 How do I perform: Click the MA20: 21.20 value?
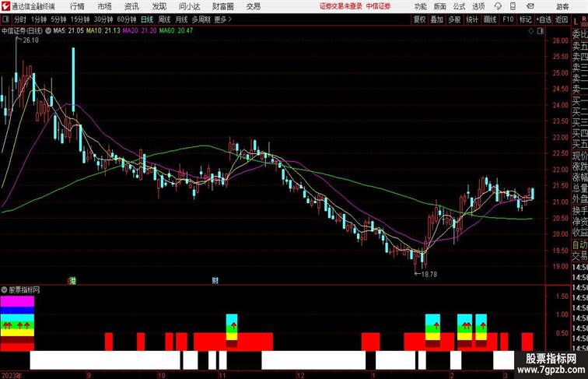139,31
